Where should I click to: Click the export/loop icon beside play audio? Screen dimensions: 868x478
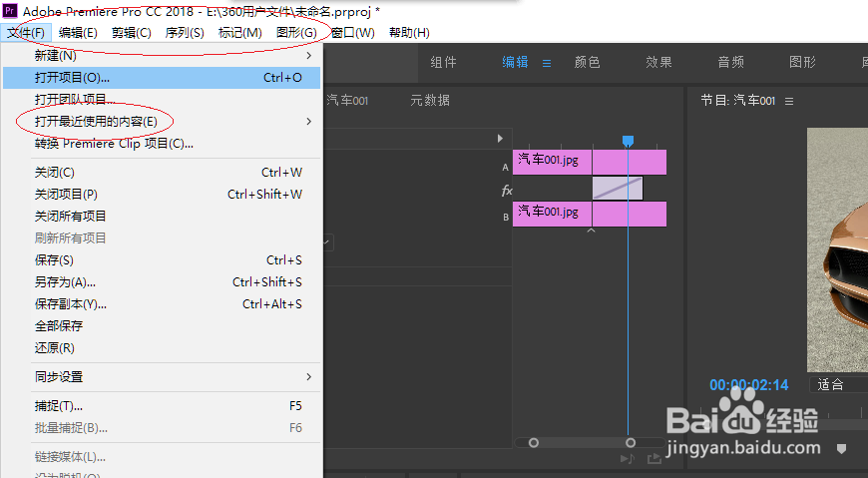(654, 458)
